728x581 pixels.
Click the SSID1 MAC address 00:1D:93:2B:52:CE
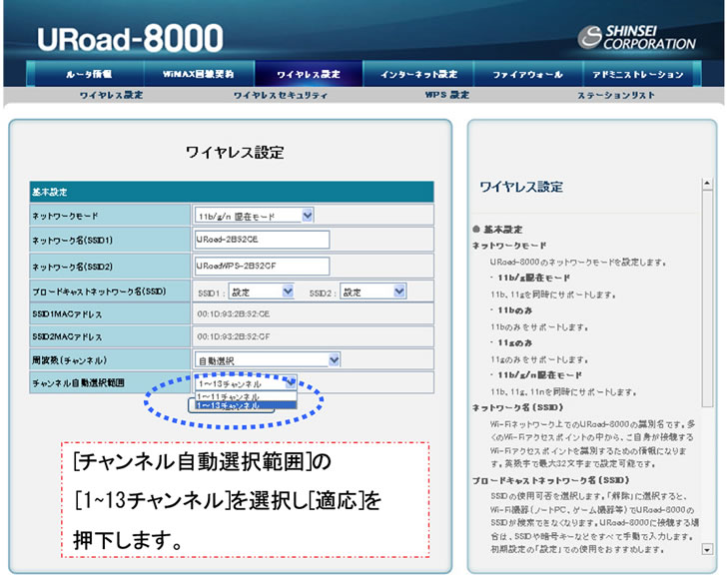pos(233,314)
